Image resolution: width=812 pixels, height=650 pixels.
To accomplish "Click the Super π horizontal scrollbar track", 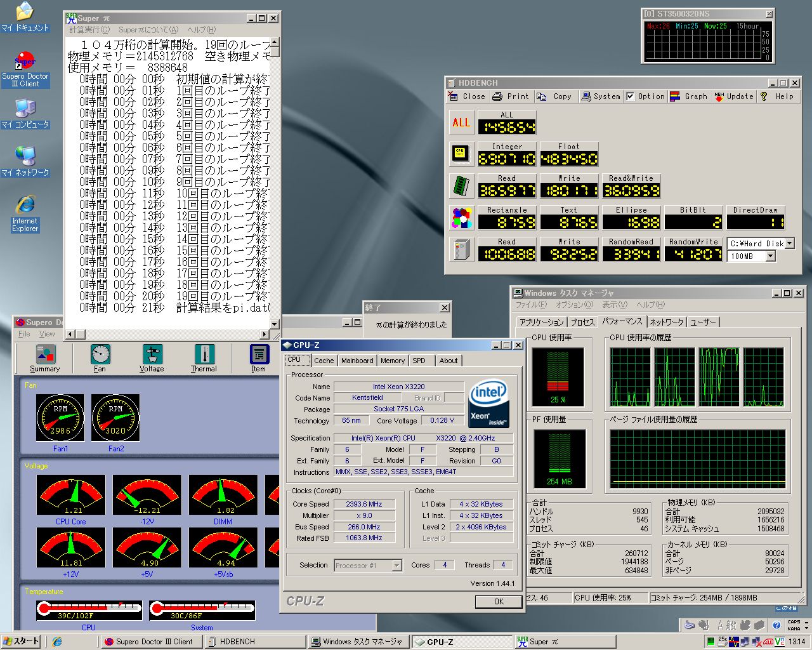I will (x=171, y=334).
